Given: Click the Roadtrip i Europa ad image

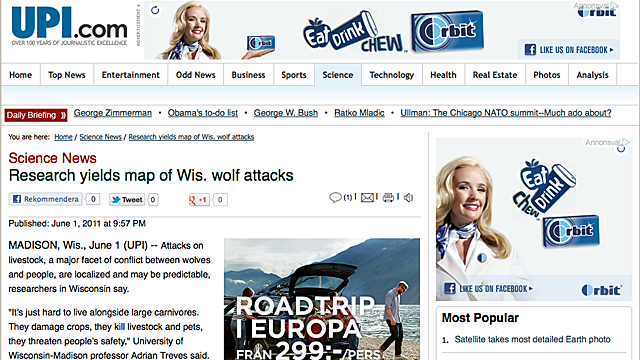Looking at the screenshot, I should [x=322, y=299].
